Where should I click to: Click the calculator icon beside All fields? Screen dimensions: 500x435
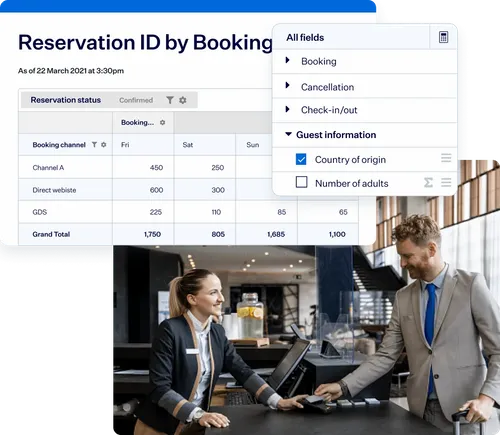(443, 37)
